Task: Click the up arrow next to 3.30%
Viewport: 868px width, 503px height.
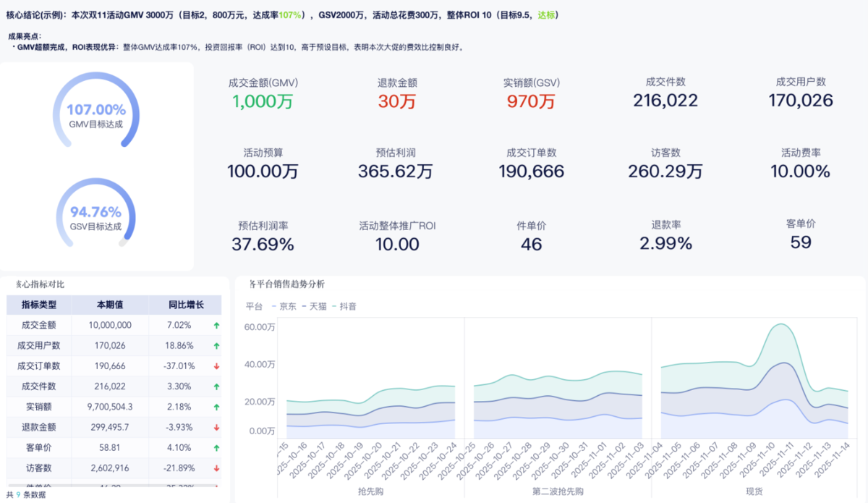Action: [216, 386]
